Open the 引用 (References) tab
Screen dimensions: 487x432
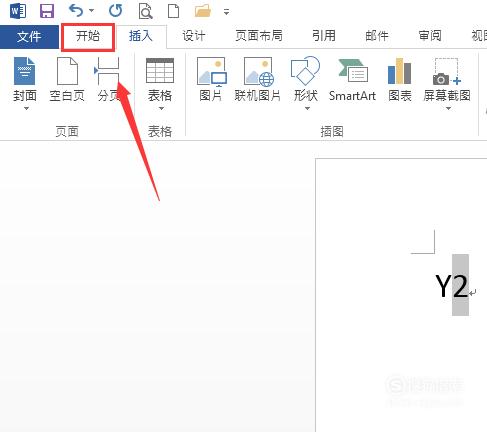(x=324, y=36)
